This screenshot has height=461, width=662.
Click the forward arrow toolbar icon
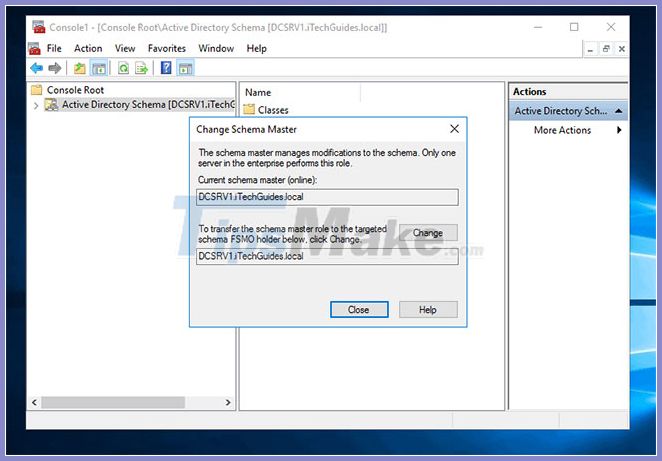pos(55,68)
